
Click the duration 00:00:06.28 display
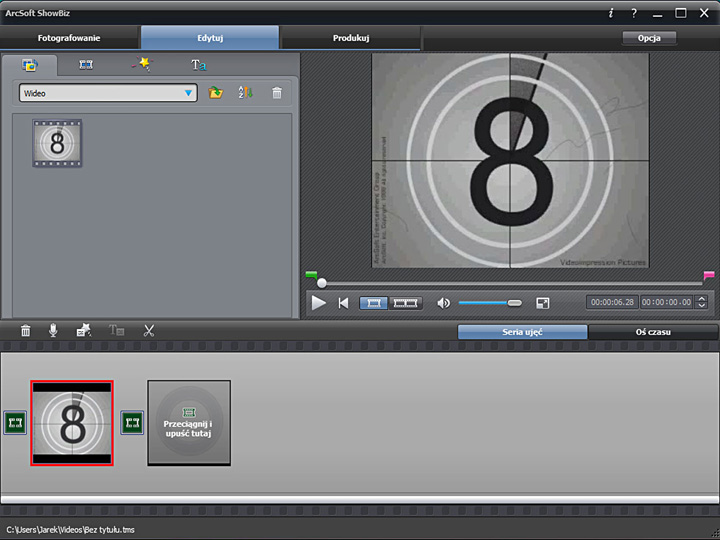(612, 302)
